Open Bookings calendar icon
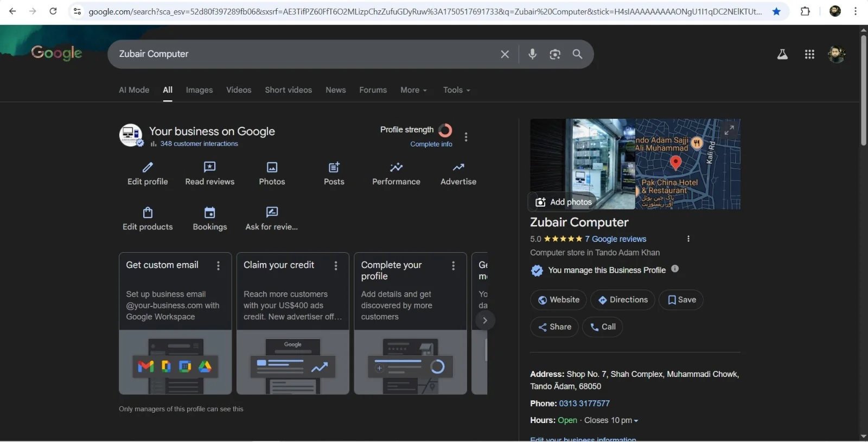 click(x=210, y=212)
